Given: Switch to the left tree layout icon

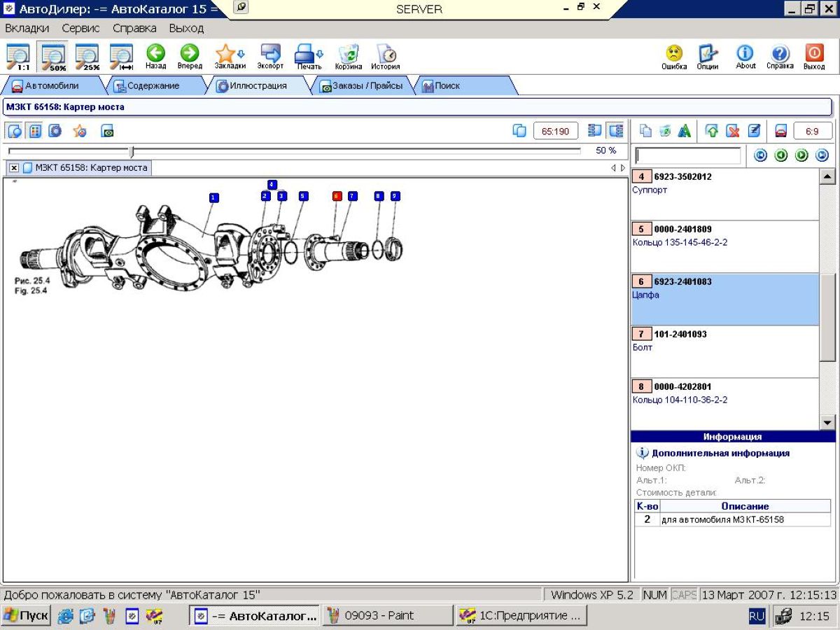Looking at the screenshot, I should 595,131.
